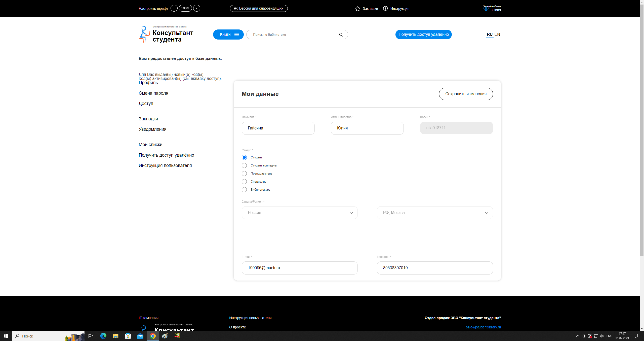This screenshot has width=644, height=341.
Task: Click the magnifier search icon
Action: click(x=341, y=35)
